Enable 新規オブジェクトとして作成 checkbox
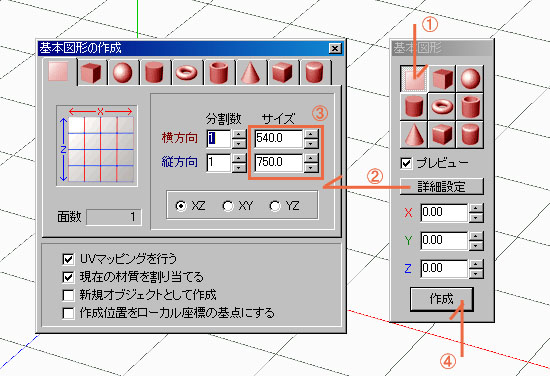This screenshot has width=550, height=376. point(68,295)
